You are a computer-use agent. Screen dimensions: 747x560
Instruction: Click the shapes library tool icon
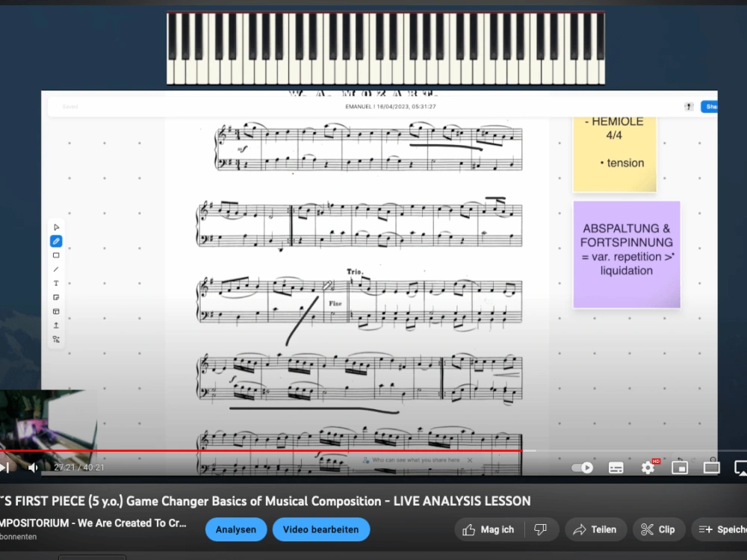click(56, 340)
